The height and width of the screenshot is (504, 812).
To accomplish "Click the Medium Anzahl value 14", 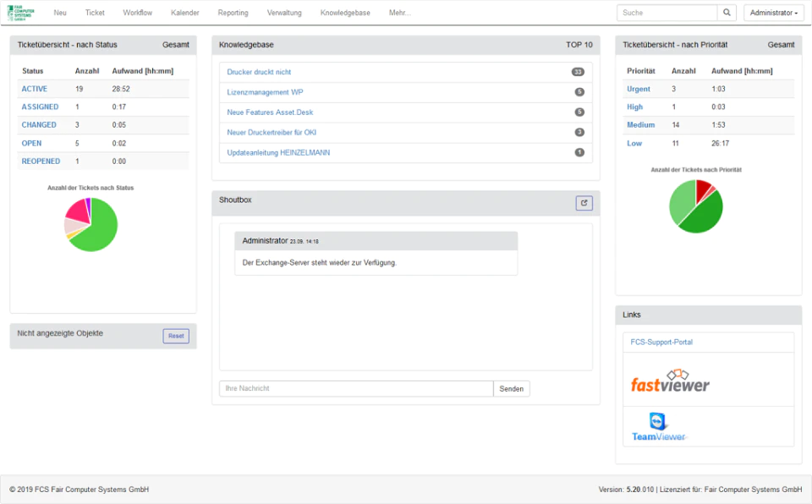I will pos(675,125).
